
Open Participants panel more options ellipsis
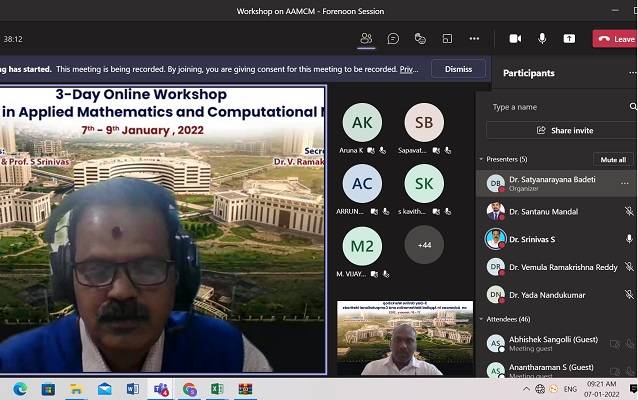pyautogui.click(x=632, y=72)
